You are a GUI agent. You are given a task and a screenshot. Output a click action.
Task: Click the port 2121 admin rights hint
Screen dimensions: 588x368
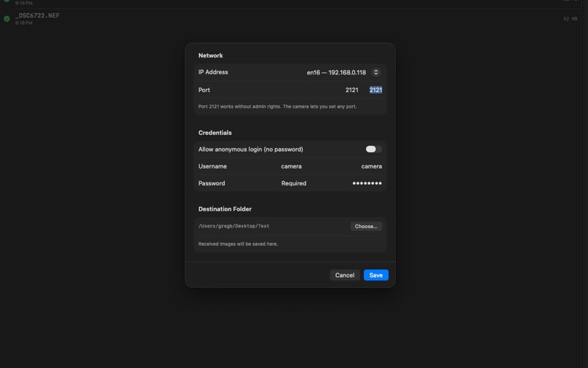(277, 106)
